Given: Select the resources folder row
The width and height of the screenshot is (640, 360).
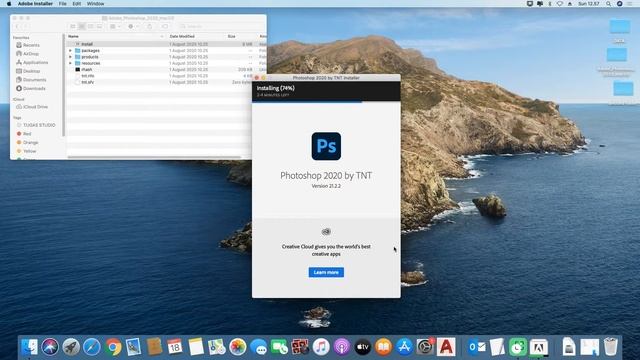Looking at the screenshot, I should [167, 63].
